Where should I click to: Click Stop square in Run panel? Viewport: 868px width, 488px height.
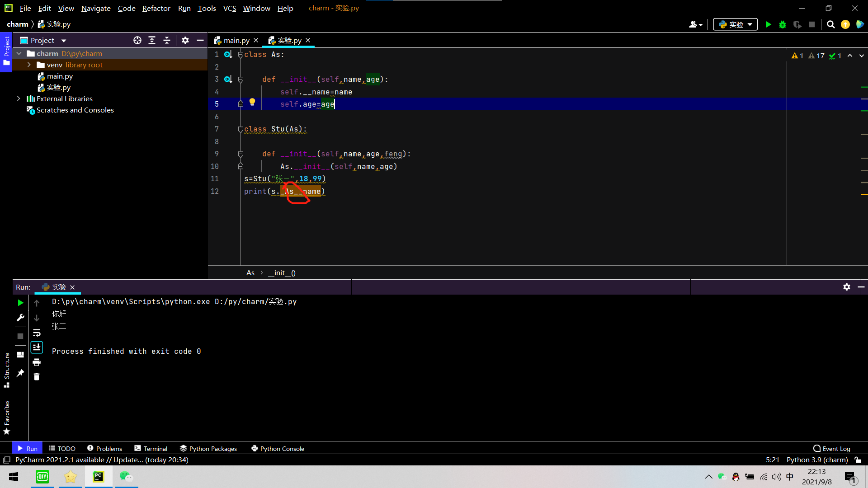[x=20, y=336]
